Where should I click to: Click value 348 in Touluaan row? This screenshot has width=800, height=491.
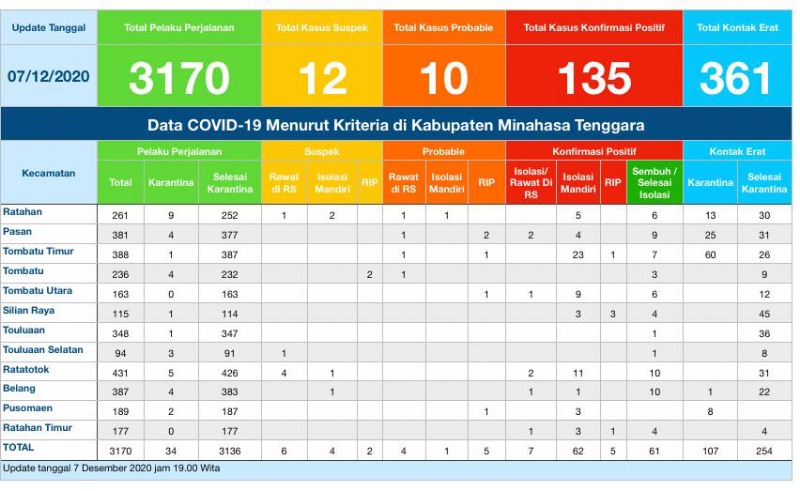(x=120, y=334)
